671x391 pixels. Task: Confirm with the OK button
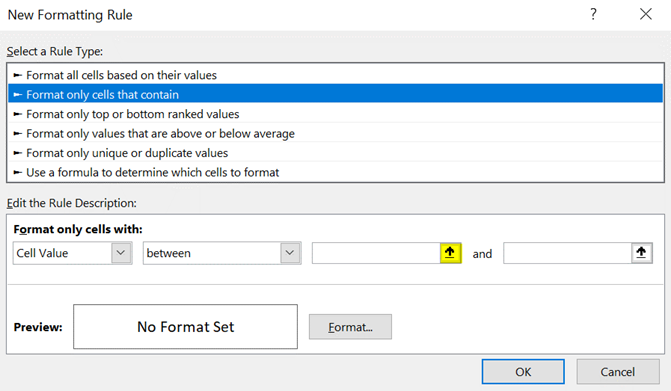click(523, 372)
